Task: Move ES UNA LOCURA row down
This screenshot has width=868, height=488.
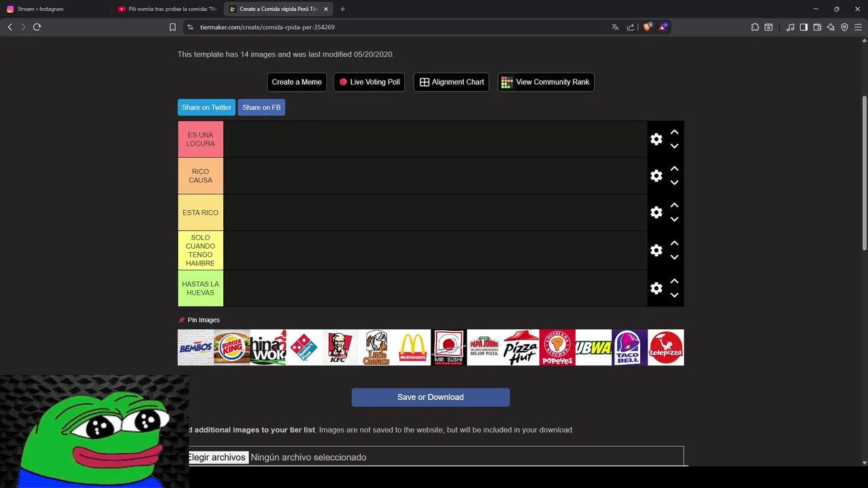Action: point(674,146)
